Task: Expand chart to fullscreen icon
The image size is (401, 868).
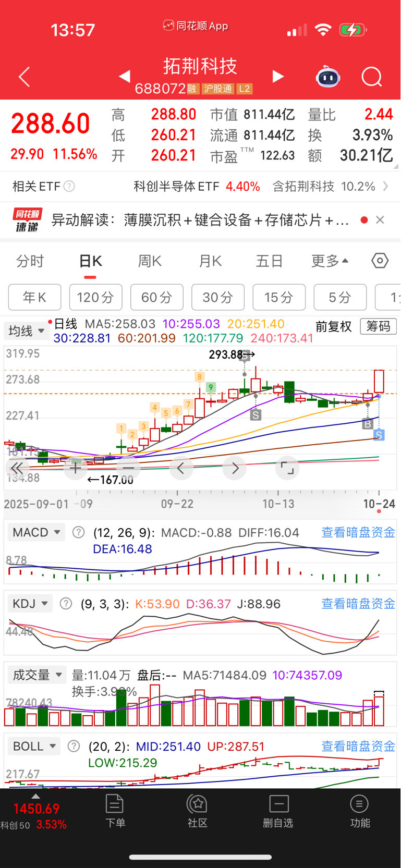Action: [x=287, y=468]
